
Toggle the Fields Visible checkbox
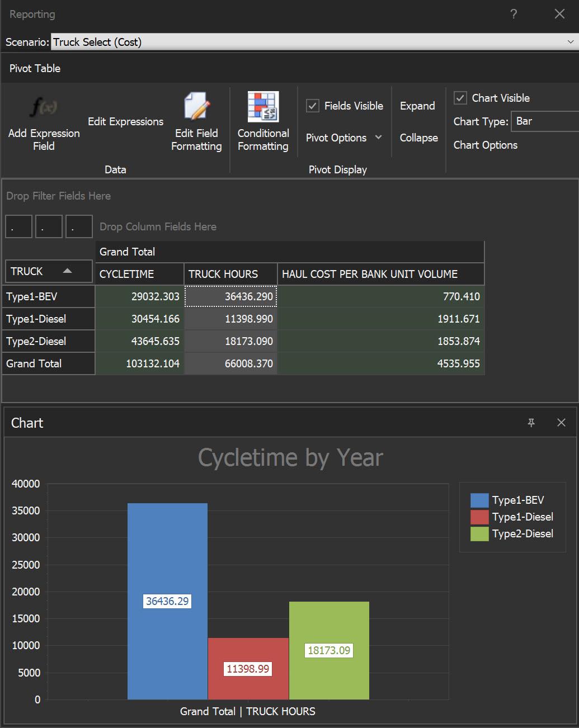pos(313,106)
